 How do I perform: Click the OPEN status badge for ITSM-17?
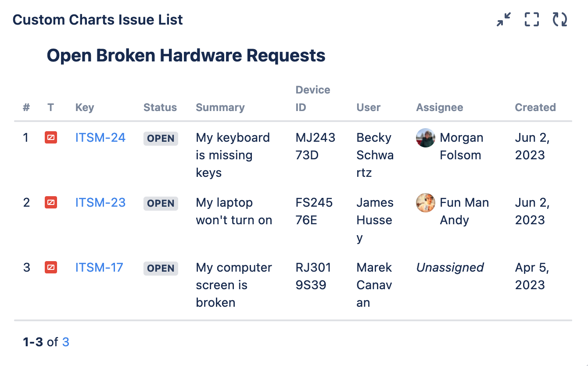[161, 268]
